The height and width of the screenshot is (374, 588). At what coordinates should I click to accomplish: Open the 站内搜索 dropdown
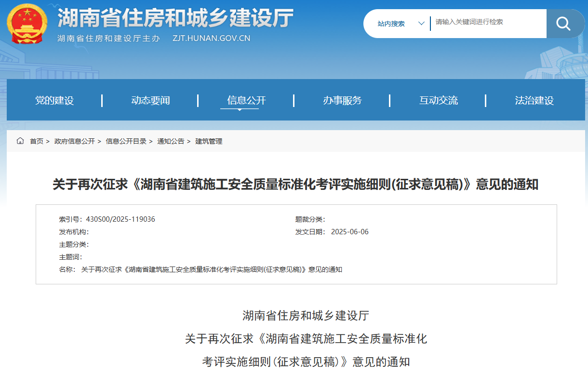pyautogui.click(x=391, y=24)
